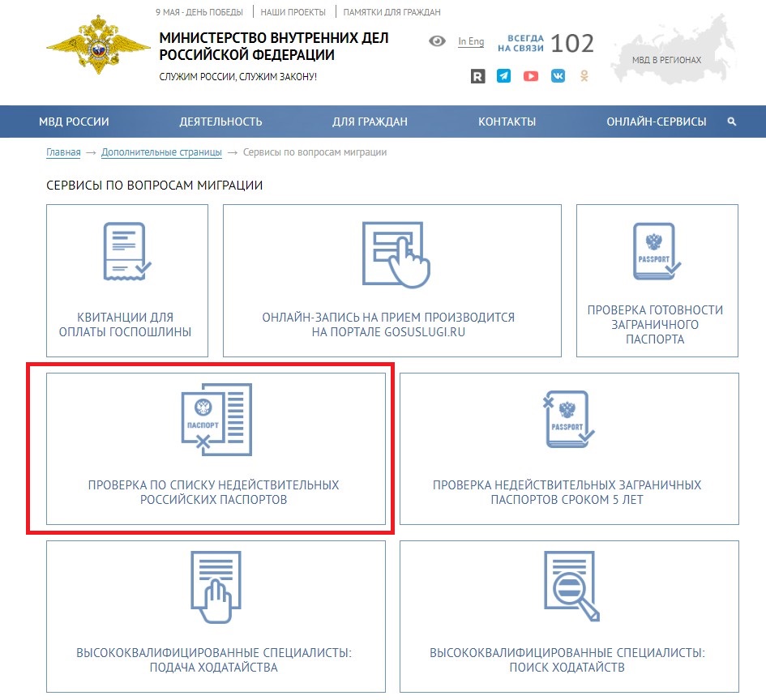Expand the Для граждан menu
The width and height of the screenshot is (766, 700).
370,122
